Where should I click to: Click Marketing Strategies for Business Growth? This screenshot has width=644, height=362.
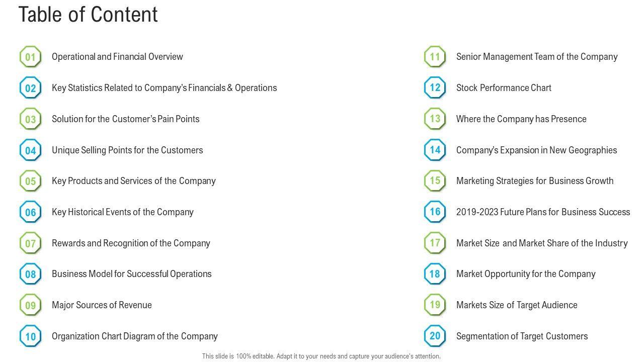535,181
